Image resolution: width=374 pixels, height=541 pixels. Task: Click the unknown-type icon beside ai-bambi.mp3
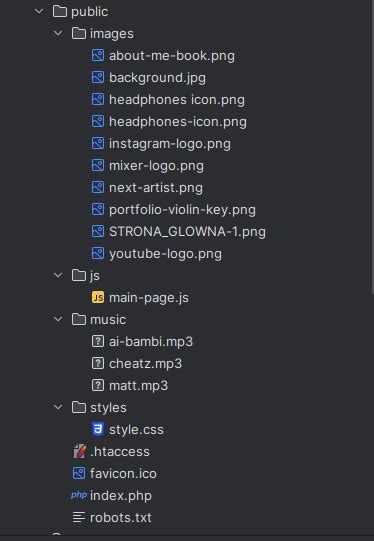[x=98, y=342]
